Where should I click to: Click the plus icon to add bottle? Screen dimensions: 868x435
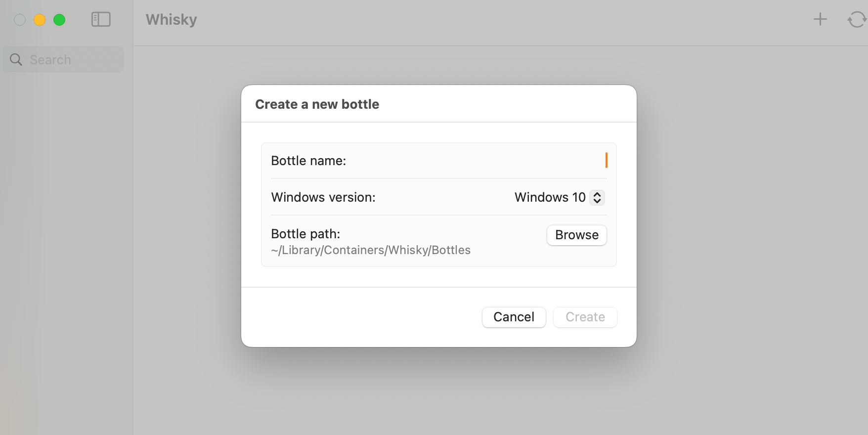coord(820,19)
